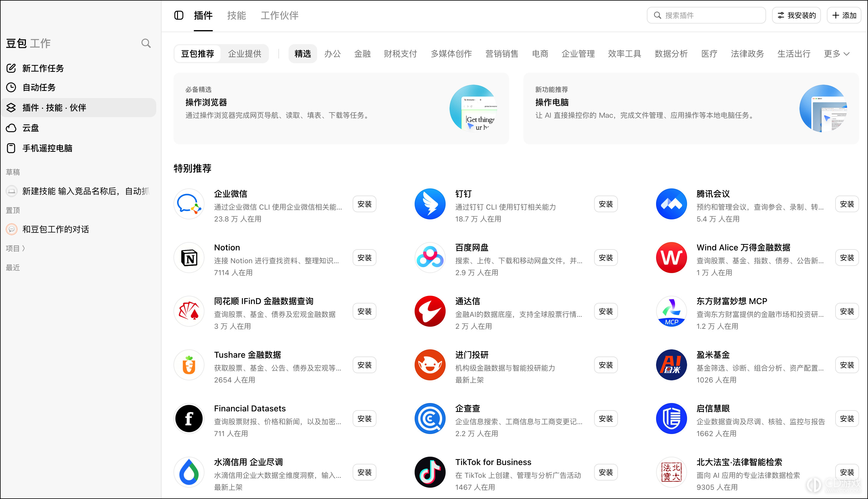Image resolution: width=868 pixels, height=499 pixels.
Task: Select the 生活出行 category
Action: pyautogui.click(x=794, y=54)
